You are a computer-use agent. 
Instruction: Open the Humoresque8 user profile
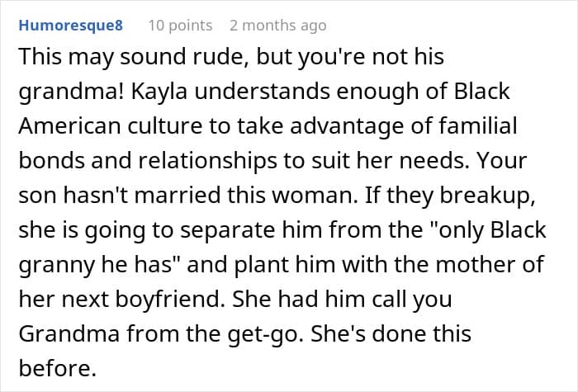pyautogui.click(x=70, y=25)
